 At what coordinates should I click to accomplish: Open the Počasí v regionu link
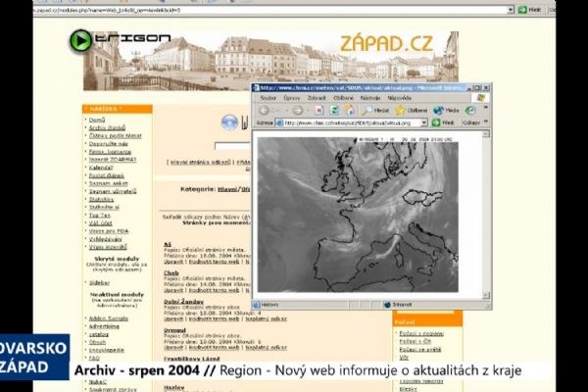click(x=421, y=333)
